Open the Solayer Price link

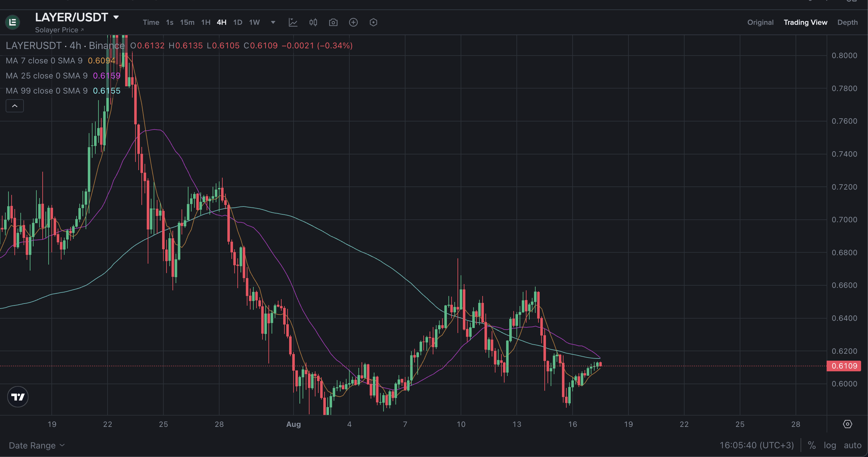[59, 30]
